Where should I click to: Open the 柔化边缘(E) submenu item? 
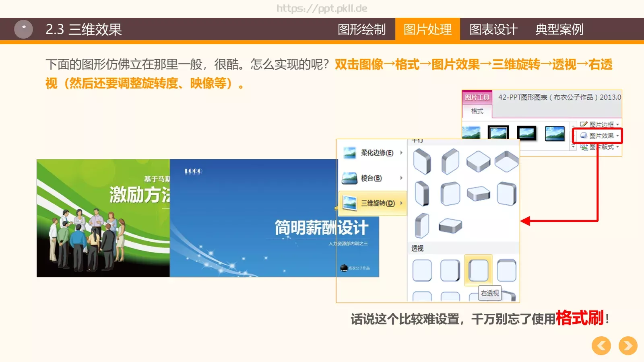click(x=372, y=153)
